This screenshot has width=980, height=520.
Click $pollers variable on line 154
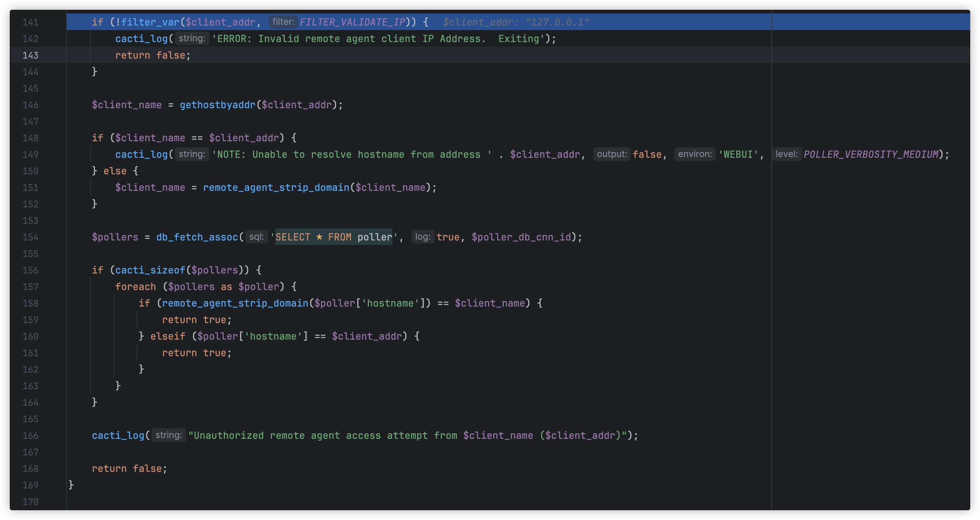pyautogui.click(x=115, y=237)
